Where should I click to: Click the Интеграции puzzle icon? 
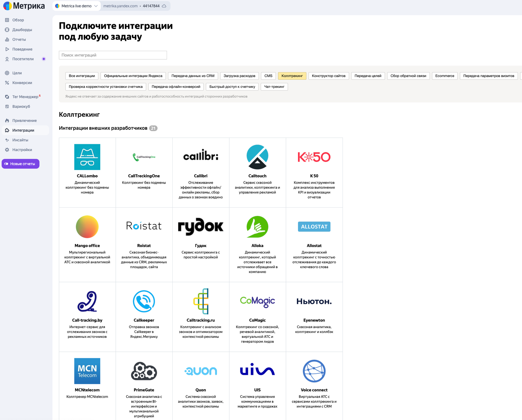pyautogui.click(x=7, y=130)
